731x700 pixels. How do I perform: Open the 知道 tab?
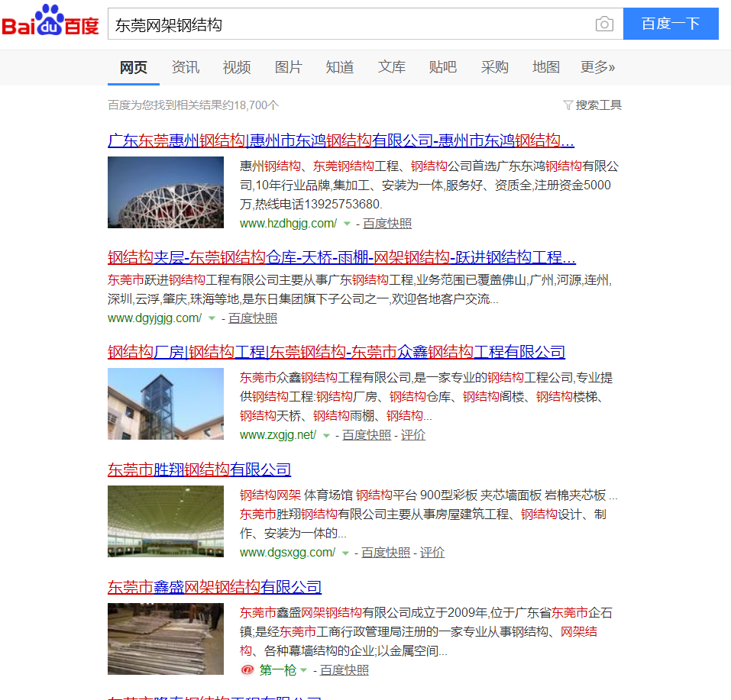340,68
